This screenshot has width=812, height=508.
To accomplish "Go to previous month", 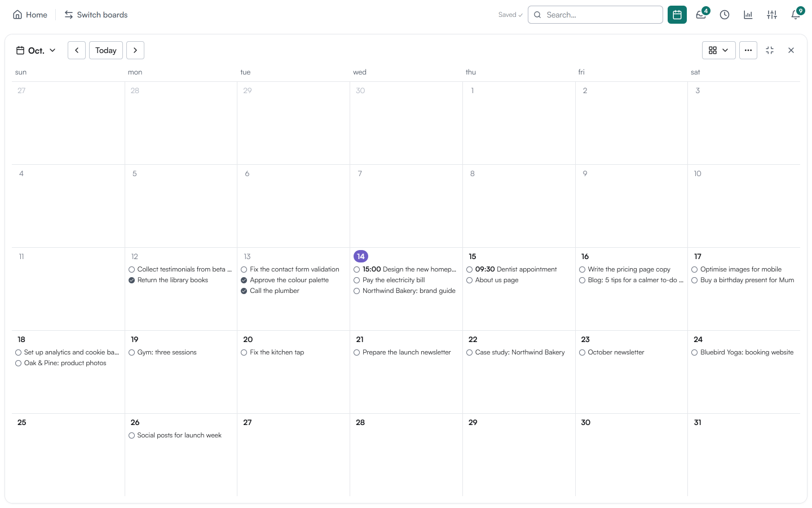I will point(77,50).
